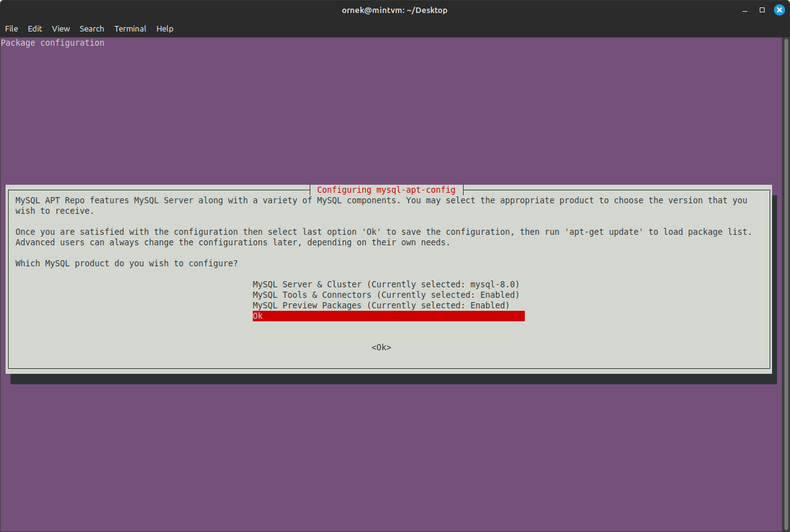The width and height of the screenshot is (790, 532).
Task: Click the ornek@mintvm window title
Action: pos(394,10)
